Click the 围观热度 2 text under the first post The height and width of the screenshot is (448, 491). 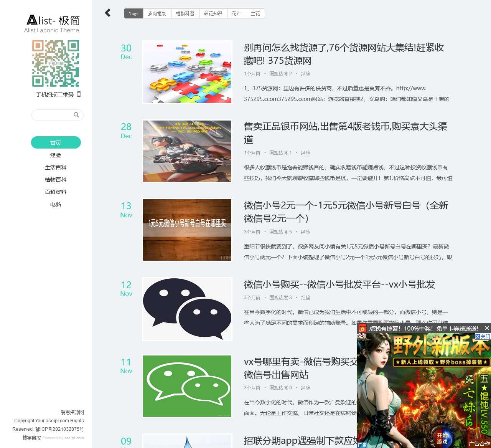pos(280,74)
